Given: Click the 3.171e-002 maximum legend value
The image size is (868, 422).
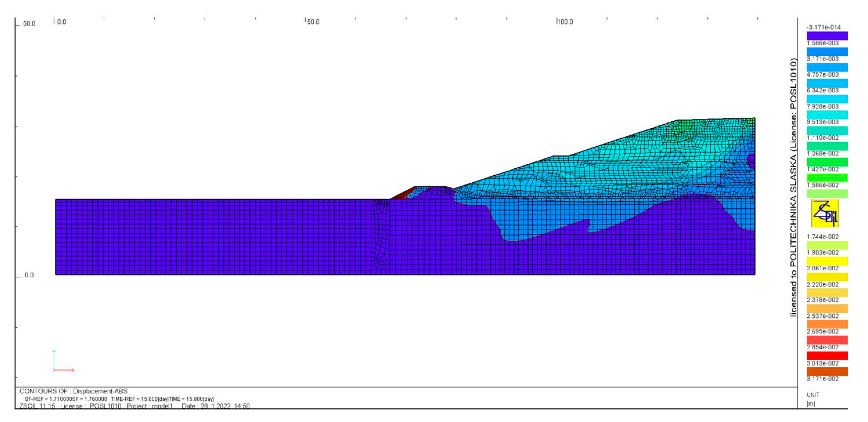Looking at the screenshot, I should pos(822,379).
